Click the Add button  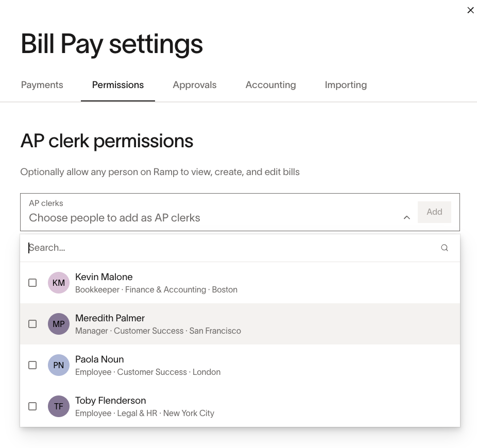coord(434,212)
